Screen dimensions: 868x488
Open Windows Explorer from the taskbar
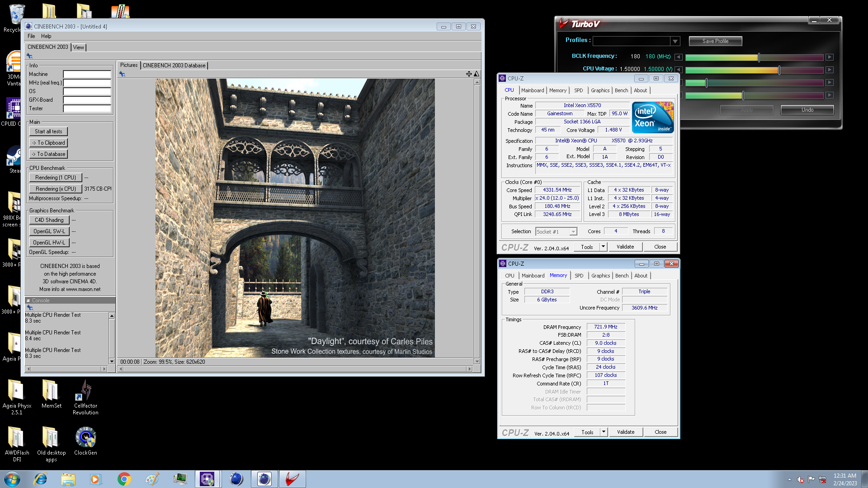coord(68,479)
